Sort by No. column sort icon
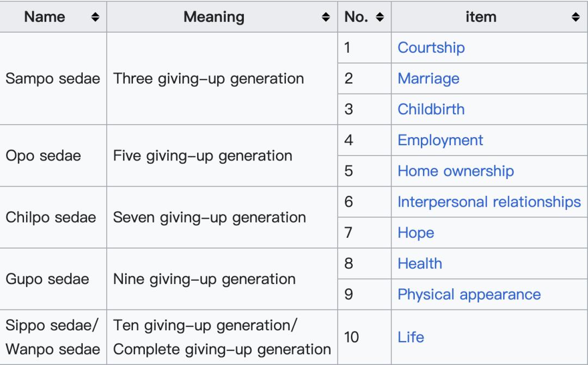Image resolution: width=588 pixels, height=365 pixels. (x=380, y=17)
